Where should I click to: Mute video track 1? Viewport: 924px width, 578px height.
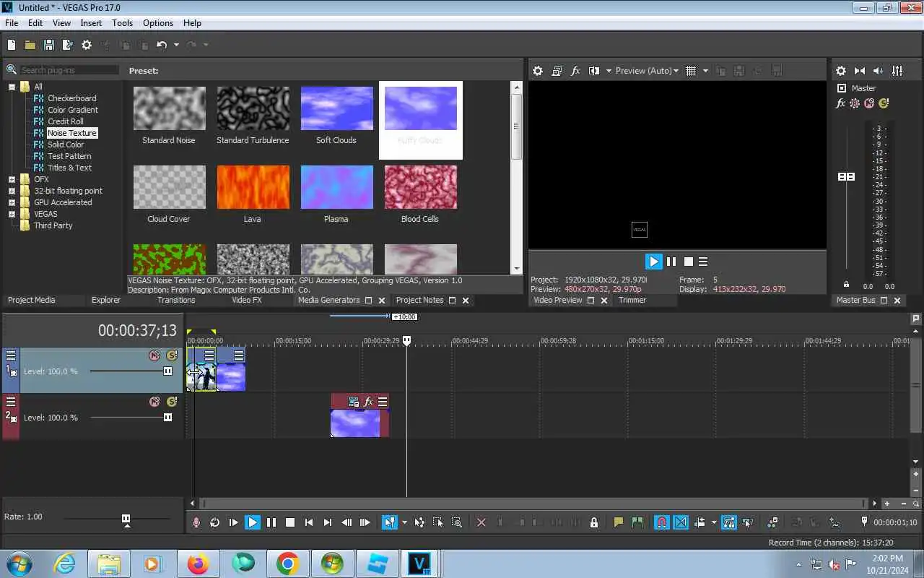pyautogui.click(x=154, y=355)
